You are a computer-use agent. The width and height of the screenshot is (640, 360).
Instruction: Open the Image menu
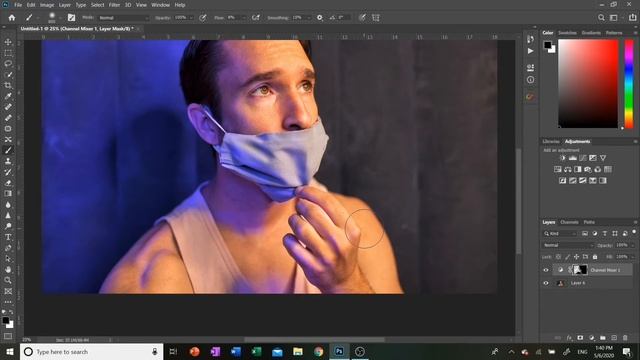pos(47,5)
